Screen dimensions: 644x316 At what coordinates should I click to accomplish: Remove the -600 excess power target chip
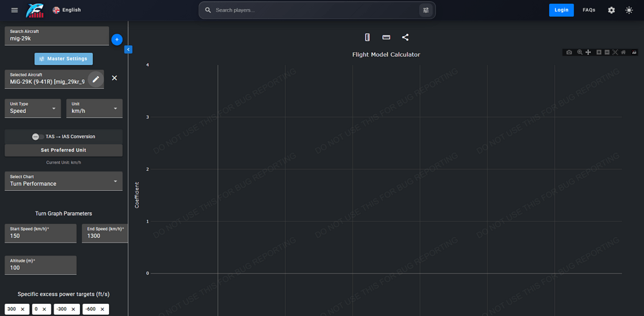tap(102, 309)
